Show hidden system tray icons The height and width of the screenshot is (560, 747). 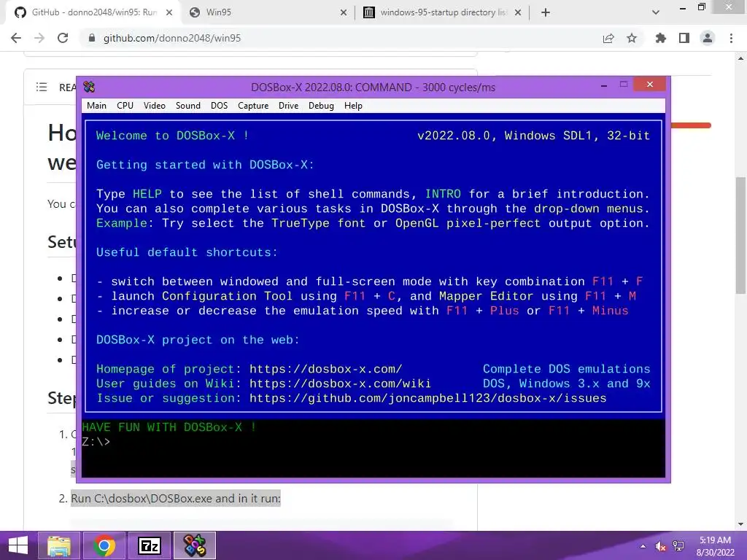(643, 546)
